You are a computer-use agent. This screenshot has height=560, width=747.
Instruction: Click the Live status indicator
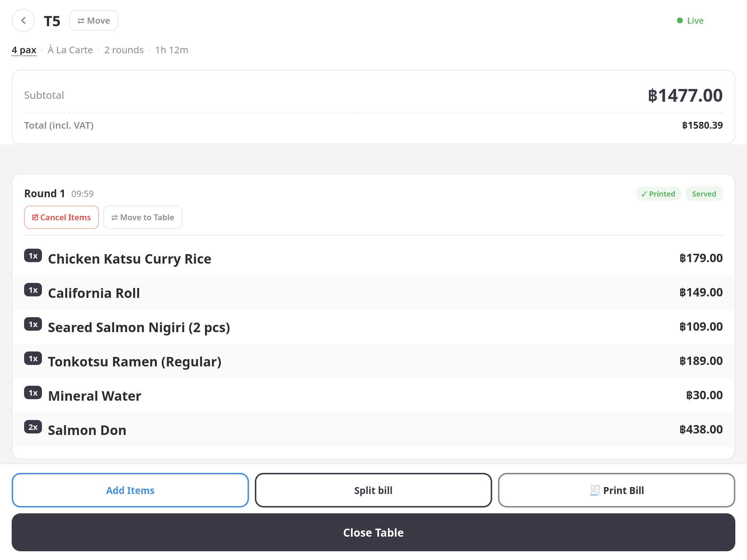(690, 20)
